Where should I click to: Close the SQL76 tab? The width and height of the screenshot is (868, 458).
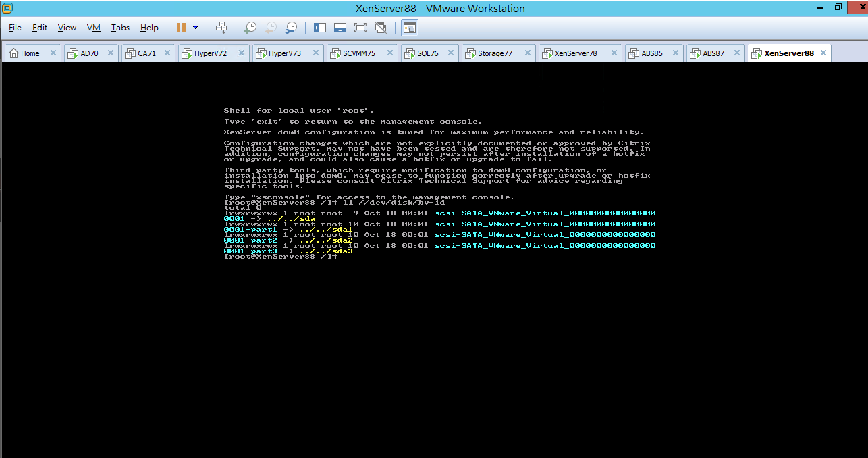(450, 53)
